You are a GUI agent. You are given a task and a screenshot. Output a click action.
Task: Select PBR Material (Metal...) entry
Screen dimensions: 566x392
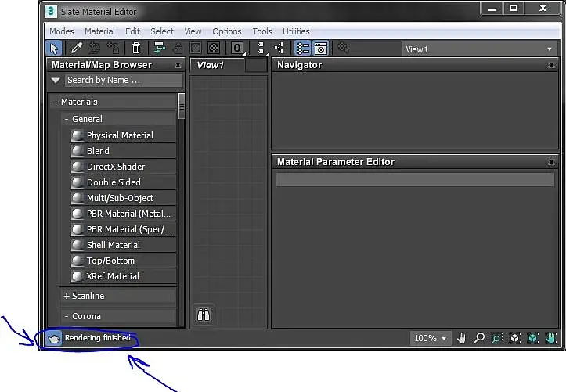[123, 214]
